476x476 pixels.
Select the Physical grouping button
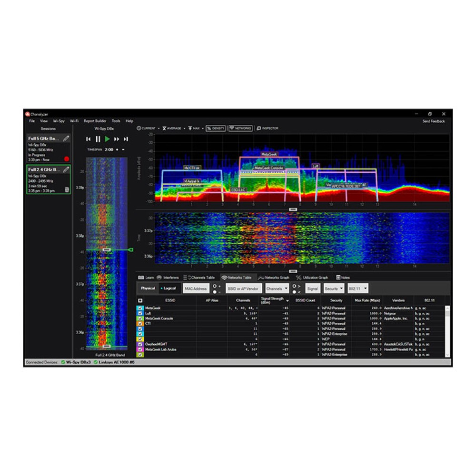(148, 288)
